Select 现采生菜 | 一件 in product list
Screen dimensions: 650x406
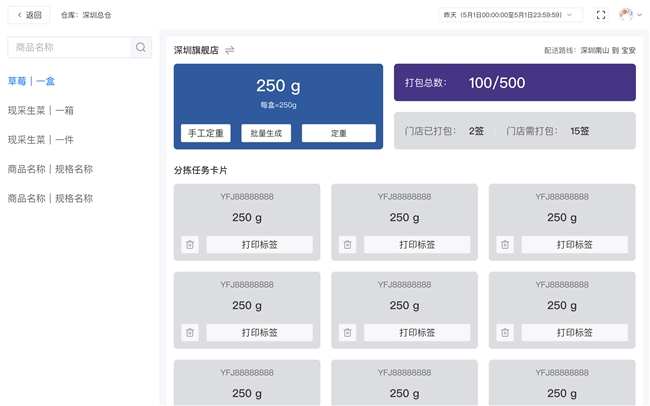pos(41,140)
